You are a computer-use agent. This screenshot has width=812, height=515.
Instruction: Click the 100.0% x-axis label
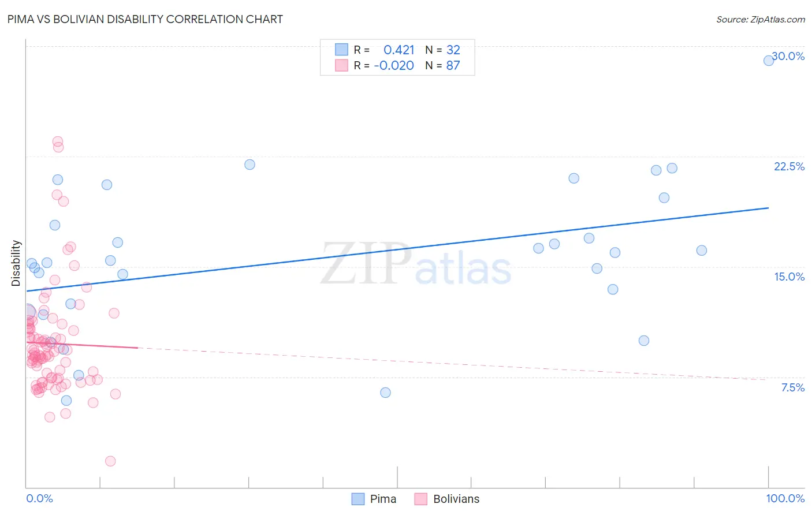785,498
